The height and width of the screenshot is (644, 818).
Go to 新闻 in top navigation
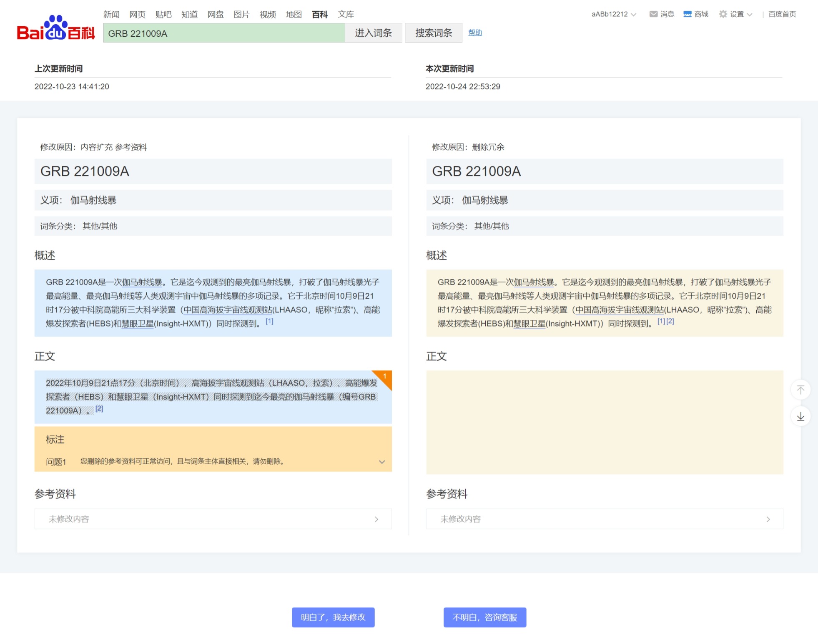click(111, 15)
